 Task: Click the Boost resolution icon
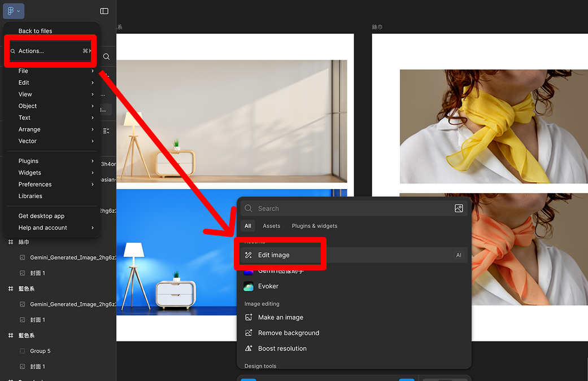point(249,348)
